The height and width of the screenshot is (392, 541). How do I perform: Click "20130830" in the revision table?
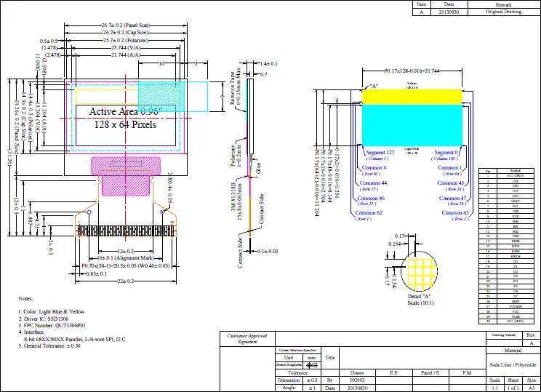(449, 12)
